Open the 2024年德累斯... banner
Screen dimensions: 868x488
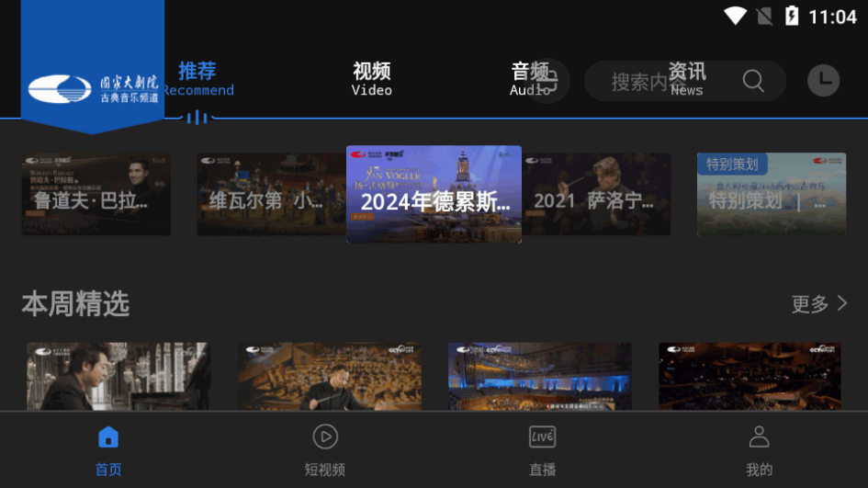[x=434, y=195]
